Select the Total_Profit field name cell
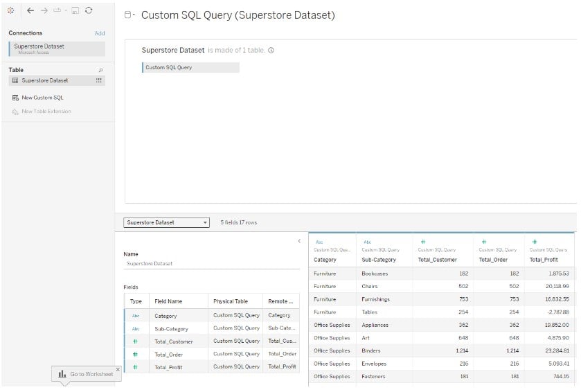The height and width of the screenshot is (392, 581). (179, 367)
